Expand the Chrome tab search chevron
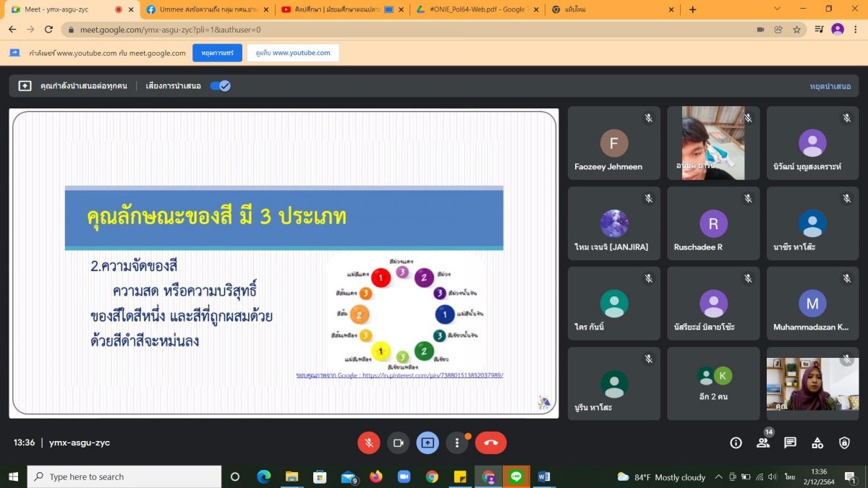Screen dimensions: 868x488 [x=778, y=9]
